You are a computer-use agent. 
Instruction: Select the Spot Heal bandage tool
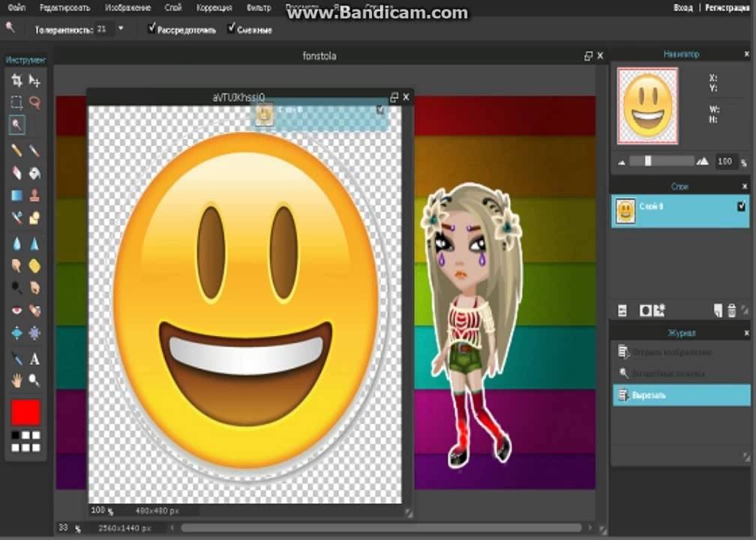tap(34, 310)
